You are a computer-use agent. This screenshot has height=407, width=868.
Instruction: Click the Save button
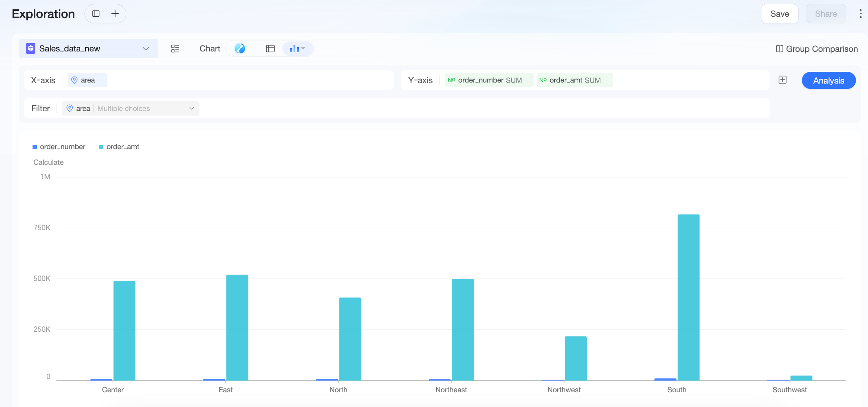point(779,14)
